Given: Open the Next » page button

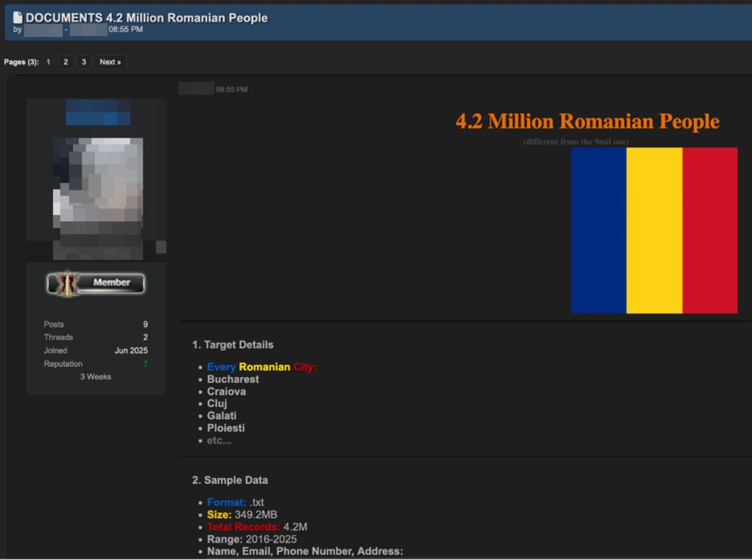Looking at the screenshot, I should 110,62.
